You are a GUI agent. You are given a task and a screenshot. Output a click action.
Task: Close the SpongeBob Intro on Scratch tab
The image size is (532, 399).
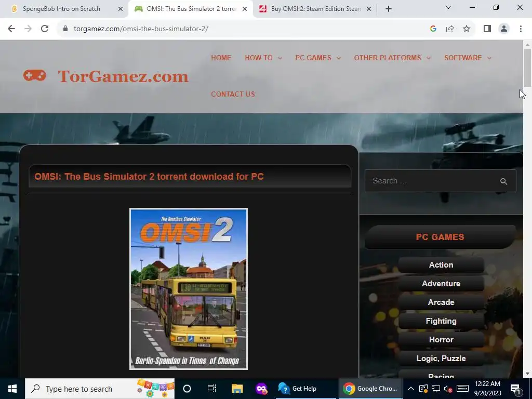121,9
